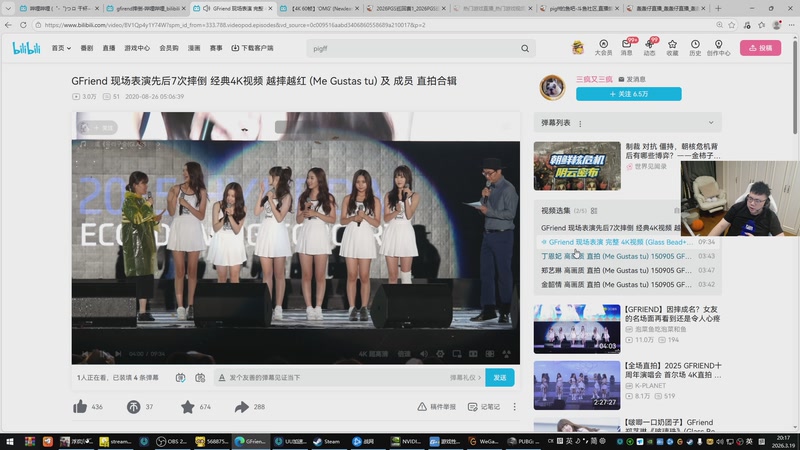Enter fullscreen from player controls
800x450 pixels.
(506, 354)
